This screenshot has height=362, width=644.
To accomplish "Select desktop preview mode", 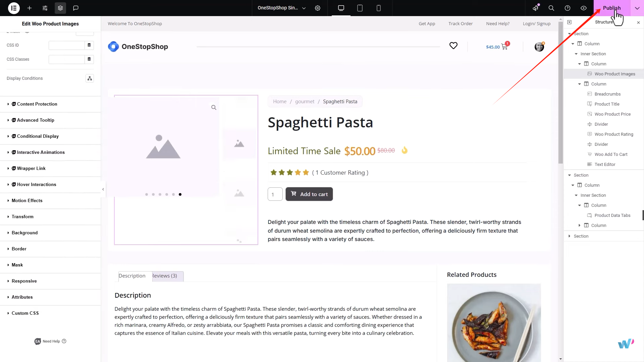I will (x=341, y=8).
